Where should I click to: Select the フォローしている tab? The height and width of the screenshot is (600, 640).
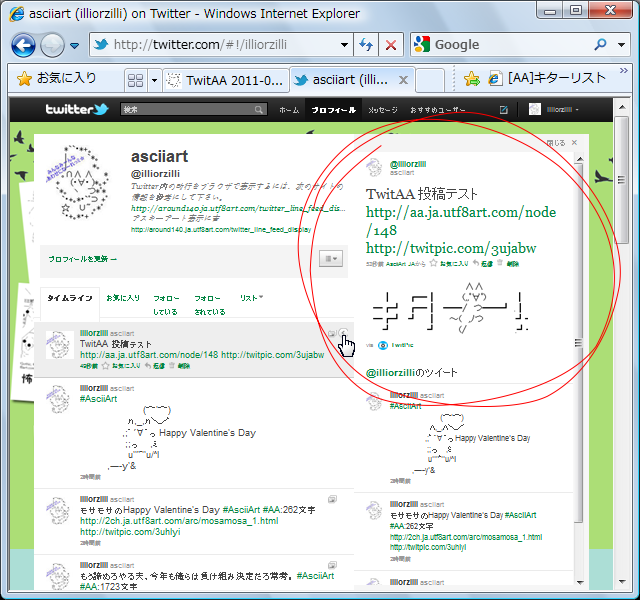(166, 305)
